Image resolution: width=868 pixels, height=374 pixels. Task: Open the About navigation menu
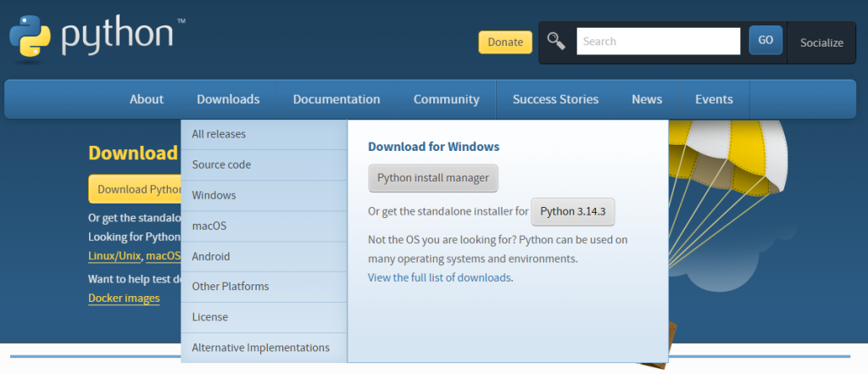tap(146, 99)
